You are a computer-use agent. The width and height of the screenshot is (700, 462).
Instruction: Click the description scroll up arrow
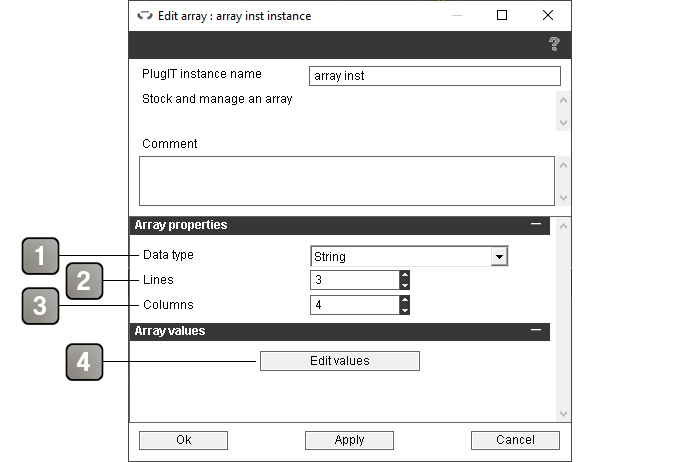[x=563, y=100]
